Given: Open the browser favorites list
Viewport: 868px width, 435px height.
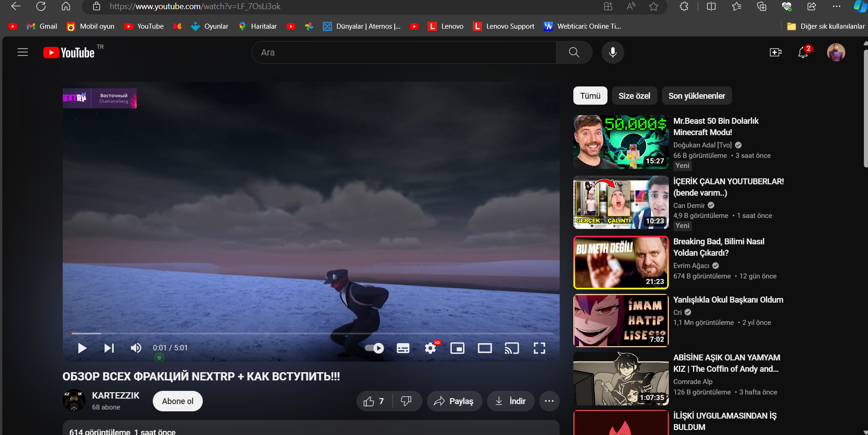Looking at the screenshot, I should (x=737, y=6).
